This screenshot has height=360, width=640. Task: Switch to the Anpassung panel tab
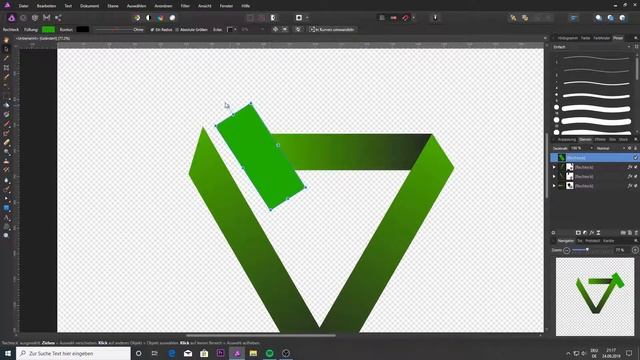click(x=567, y=140)
